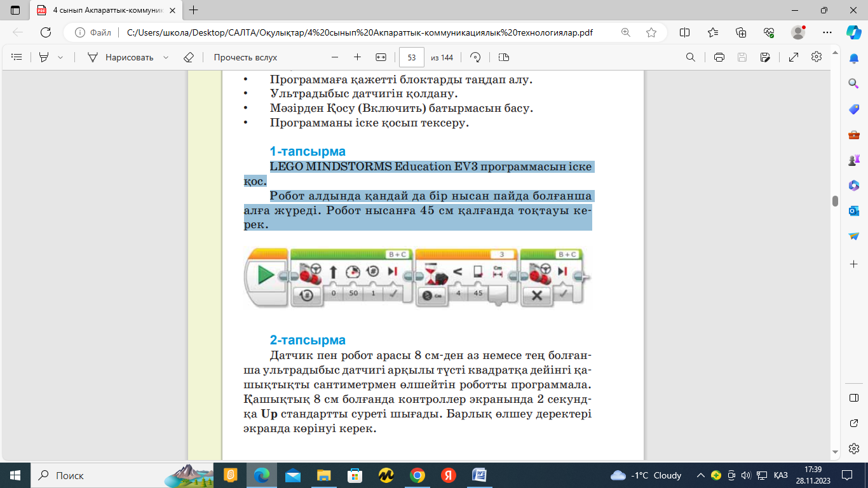Rotate the PDF page
The height and width of the screenshot is (488, 868).
coord(475,57)
